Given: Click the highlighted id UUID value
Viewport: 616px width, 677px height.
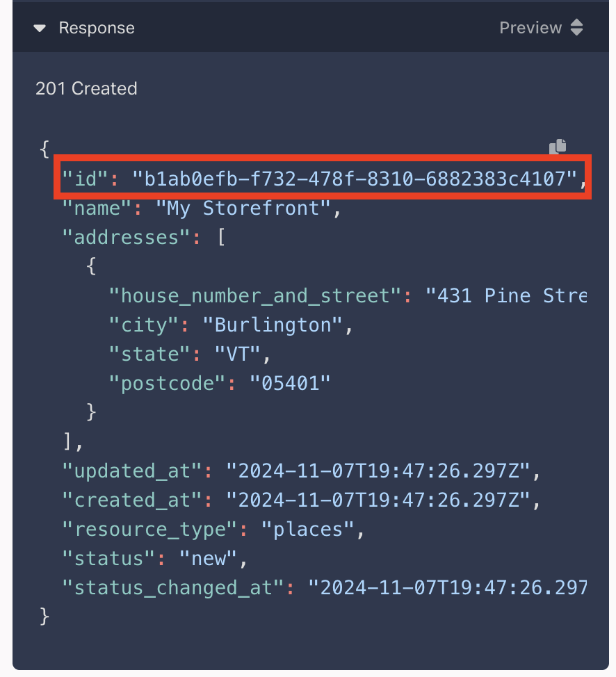Looking at the screenshot, I should pyautogui.click(x=355, y=179).
